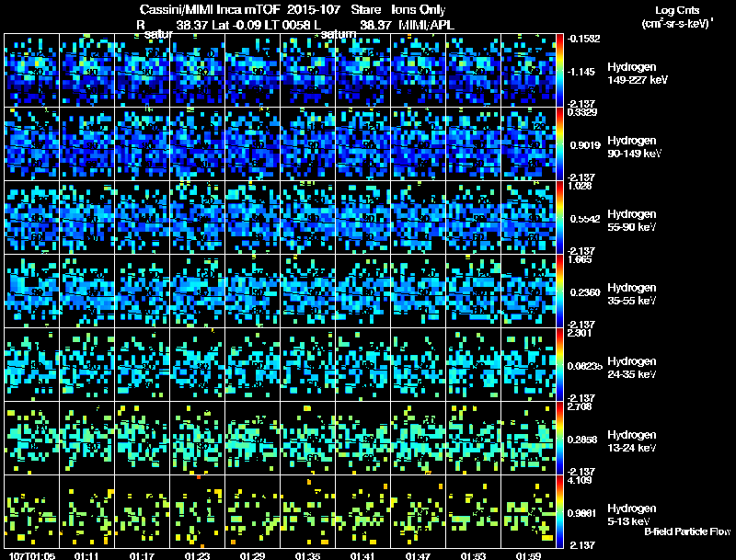
Task: Click the 'Log Cnts' colorbar heading
Action: (677, 10)
